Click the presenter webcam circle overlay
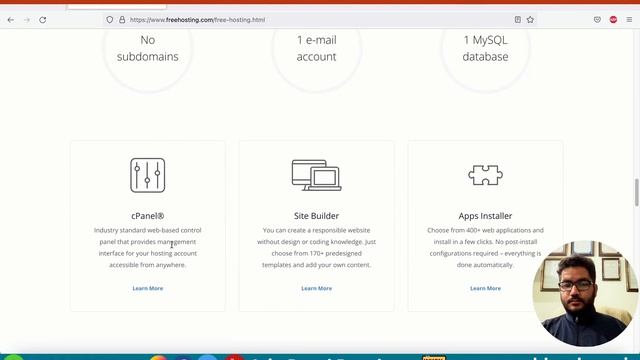Image resolution: width=640 pixels, height=360 pixels. [x=585, y=293]
